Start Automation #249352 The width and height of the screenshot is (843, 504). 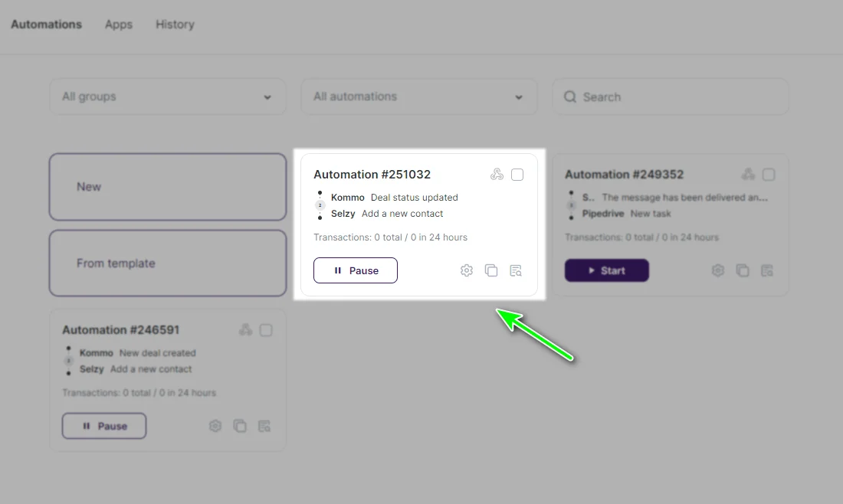606,270
